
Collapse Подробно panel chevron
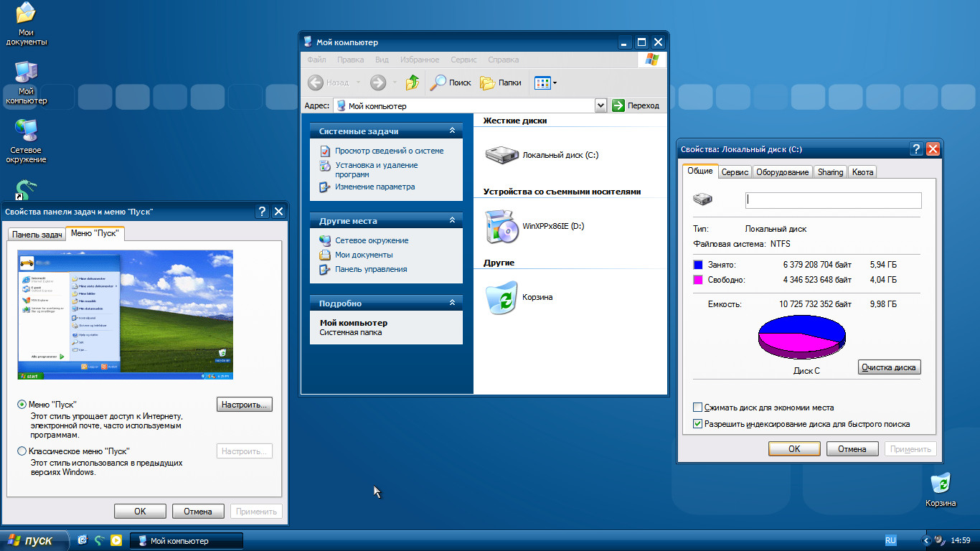click(452, 303)
